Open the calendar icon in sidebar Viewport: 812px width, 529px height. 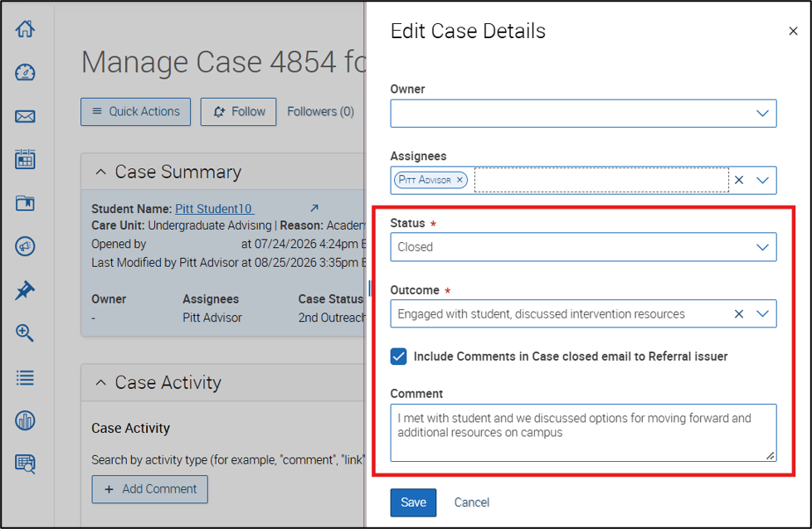[x=25, y=159]
